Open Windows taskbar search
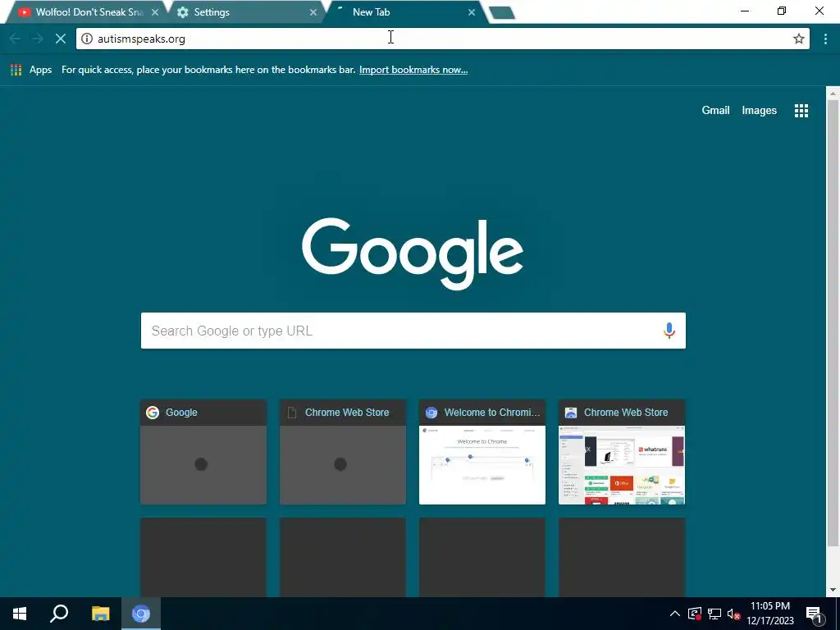Viewport: 840px width, 630px height. point(59,614)
